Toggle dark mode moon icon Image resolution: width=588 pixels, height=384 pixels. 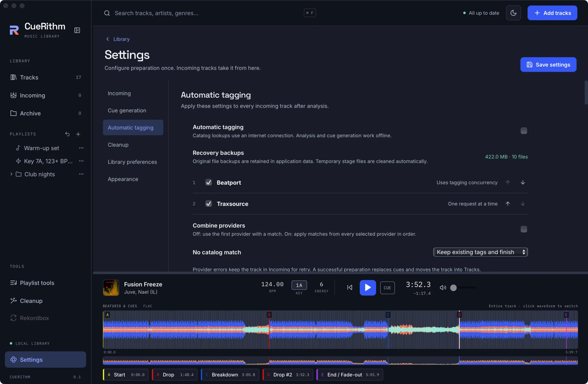click(x=513, y=13)
